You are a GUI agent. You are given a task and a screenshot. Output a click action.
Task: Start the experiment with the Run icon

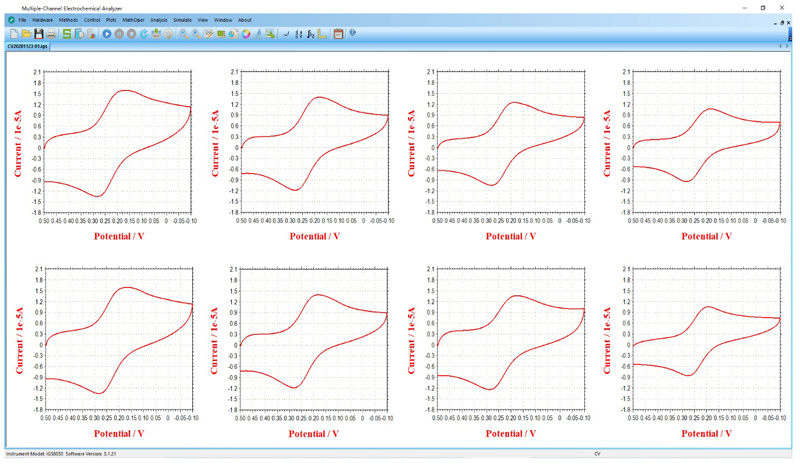tap(107, 34)
